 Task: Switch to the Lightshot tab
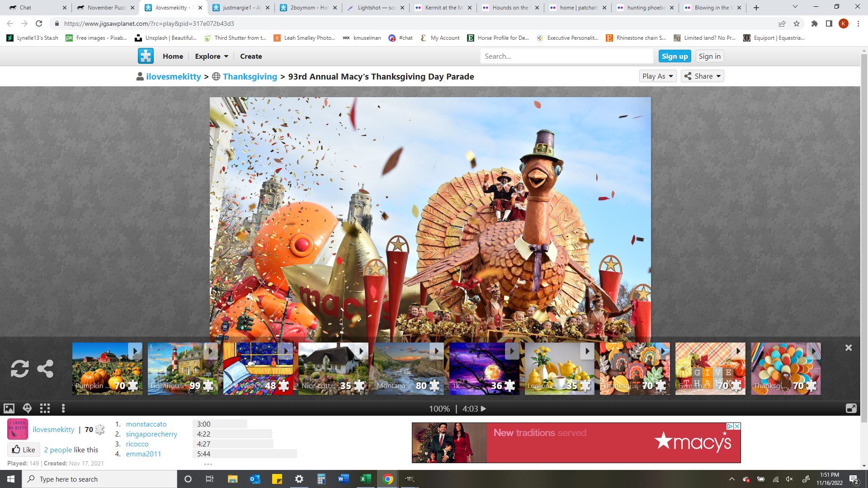(x=376, y=8)
